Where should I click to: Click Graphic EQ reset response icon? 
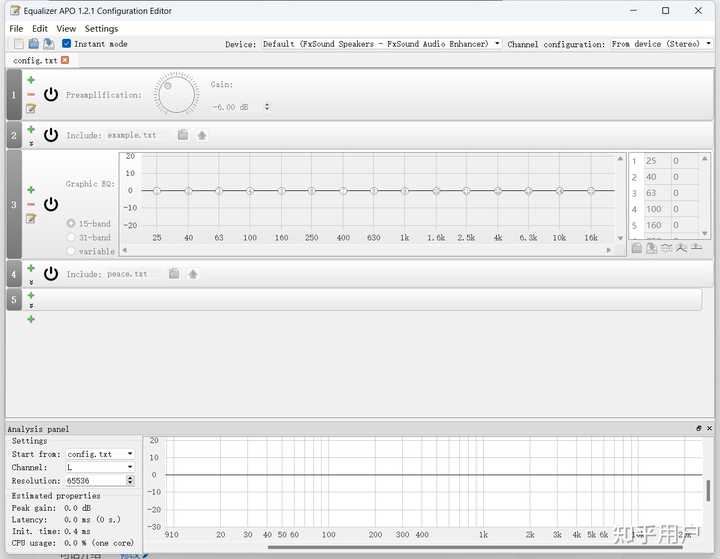pyautogui.click(x=697, y=248)
